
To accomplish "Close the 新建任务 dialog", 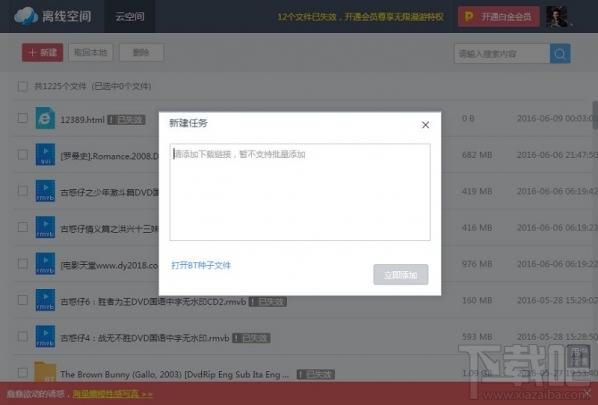I will (x=426, y=125).
